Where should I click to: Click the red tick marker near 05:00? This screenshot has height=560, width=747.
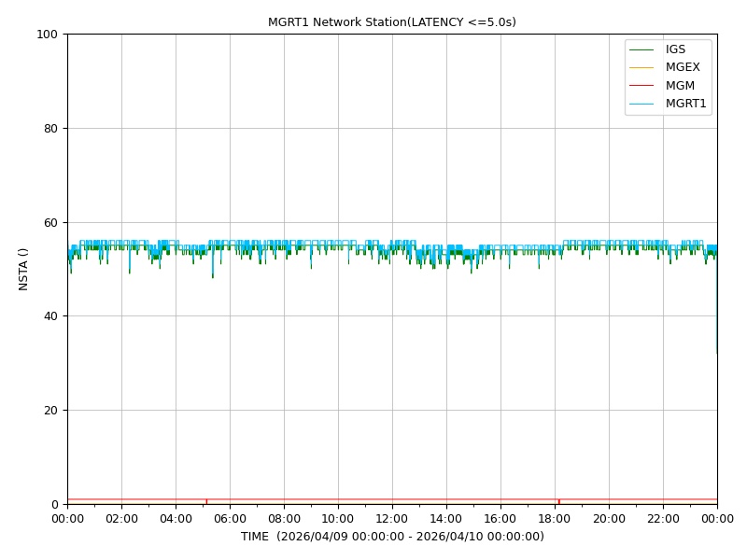click(206, 501)
